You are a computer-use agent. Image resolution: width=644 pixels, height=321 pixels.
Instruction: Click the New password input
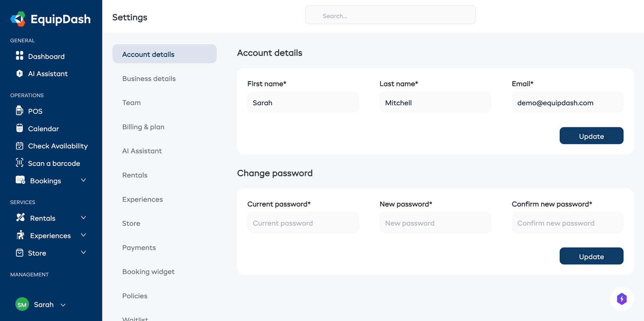coord(435,222)
